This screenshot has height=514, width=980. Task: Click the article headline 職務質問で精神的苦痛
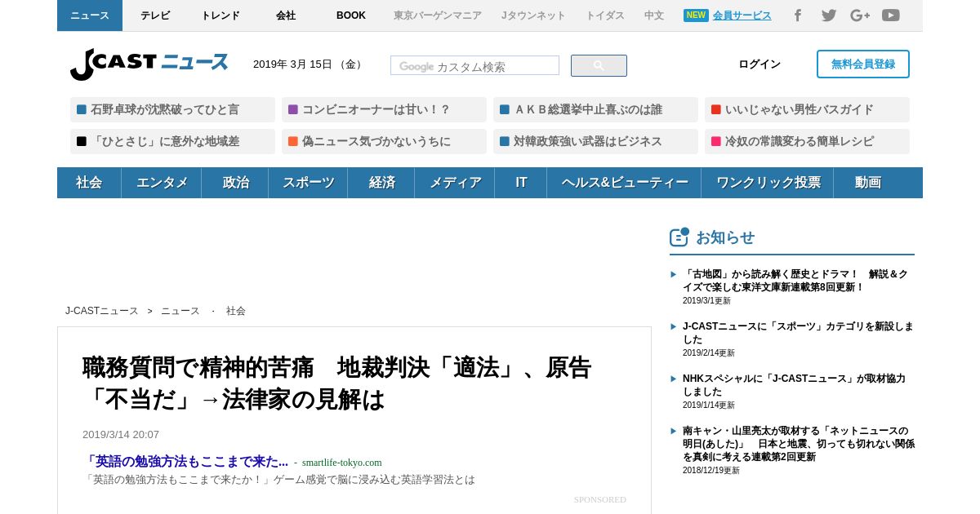pyautogui.click(x=337, y=383)
